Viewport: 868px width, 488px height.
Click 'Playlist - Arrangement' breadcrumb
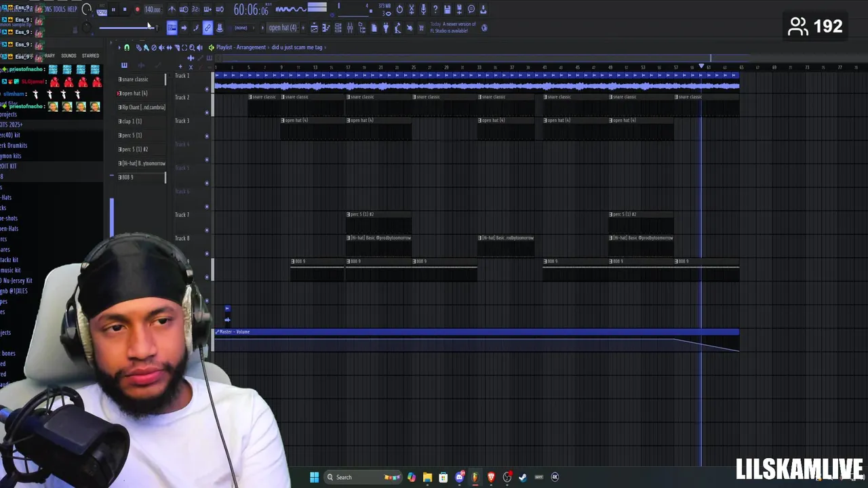[x=241, y=47]
